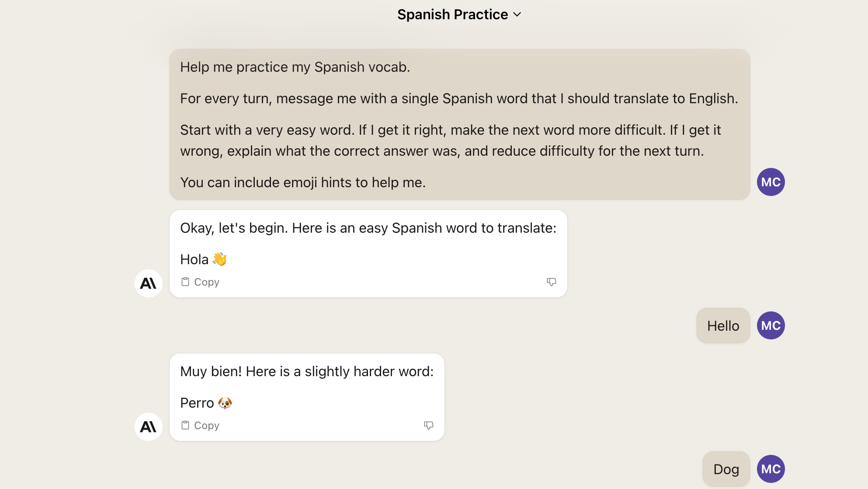Click the dog face emoji after Perro
868x489 pixels.
pyautogui.click(x=225, y=402)
